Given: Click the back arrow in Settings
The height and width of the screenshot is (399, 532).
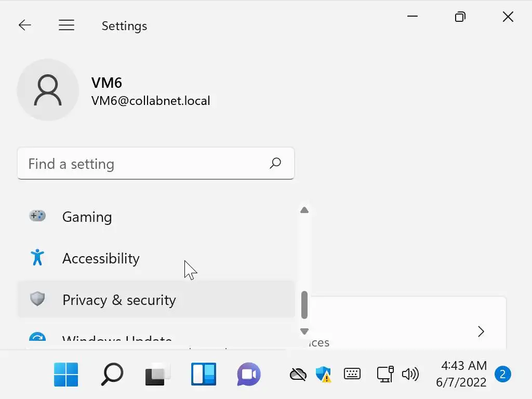Looking at the screenshot, I should pos(25,25).
